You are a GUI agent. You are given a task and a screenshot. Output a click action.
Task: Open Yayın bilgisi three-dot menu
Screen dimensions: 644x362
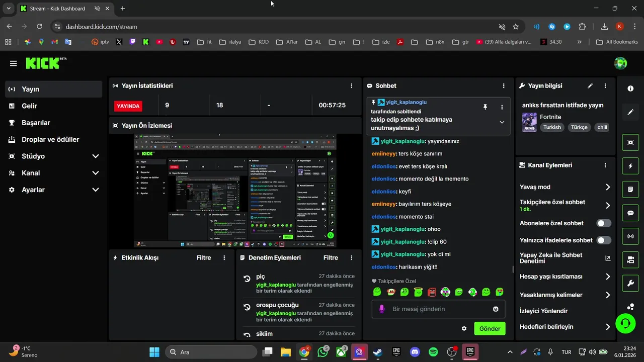pyautogui.click(x=605, y=86)
